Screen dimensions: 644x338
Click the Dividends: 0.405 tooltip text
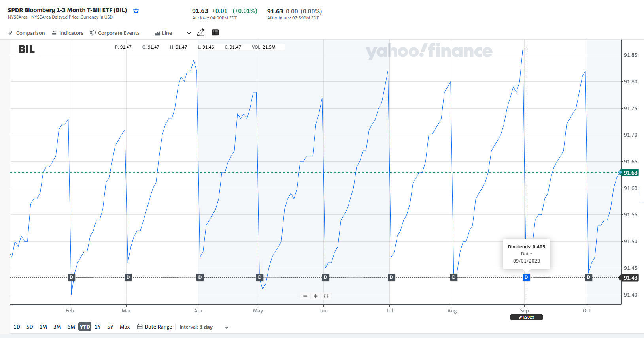point(526,246)
